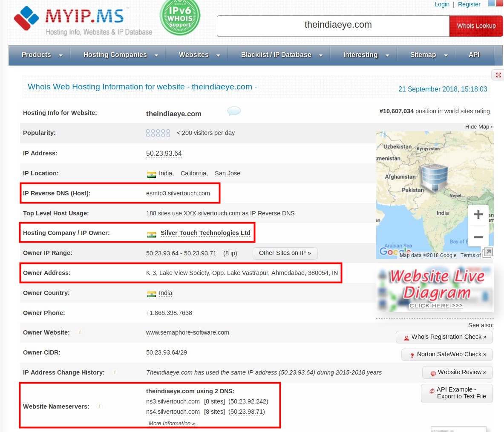
Task: Open www.semaphore-software.com link
Action: click(188, 332)
